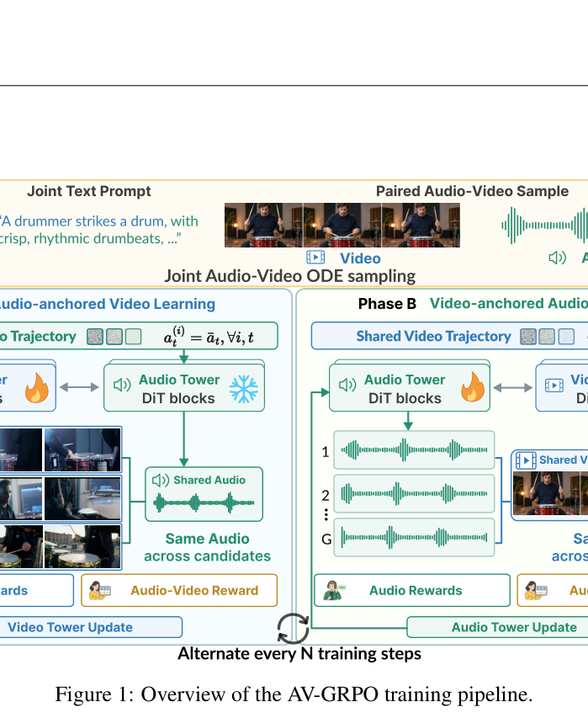Screen dimensions: 588x718
Task: Click the cleanest square in Shared Video Trajectory
Action: click(566, 337)
